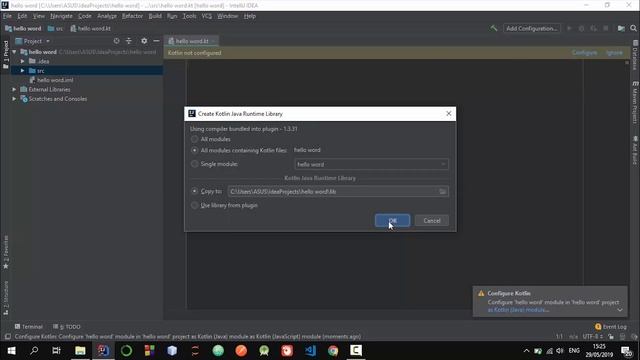Open Project panel settings gear
Viewport: 640px width, 360px height.
point(144,41)
